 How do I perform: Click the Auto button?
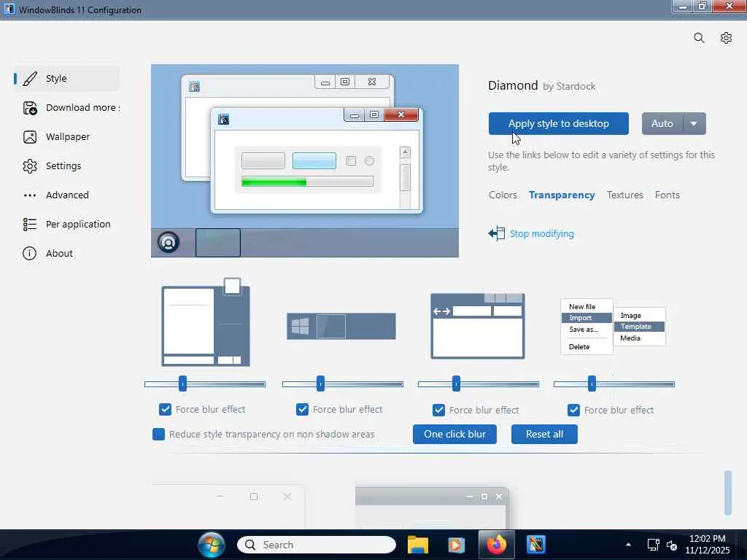[662, 124]
